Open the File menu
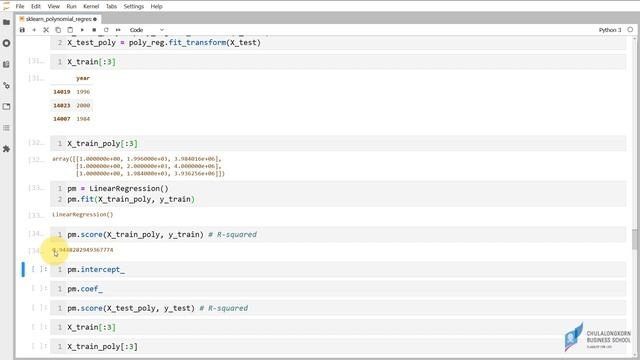640x360 pixels. point(20,6)
